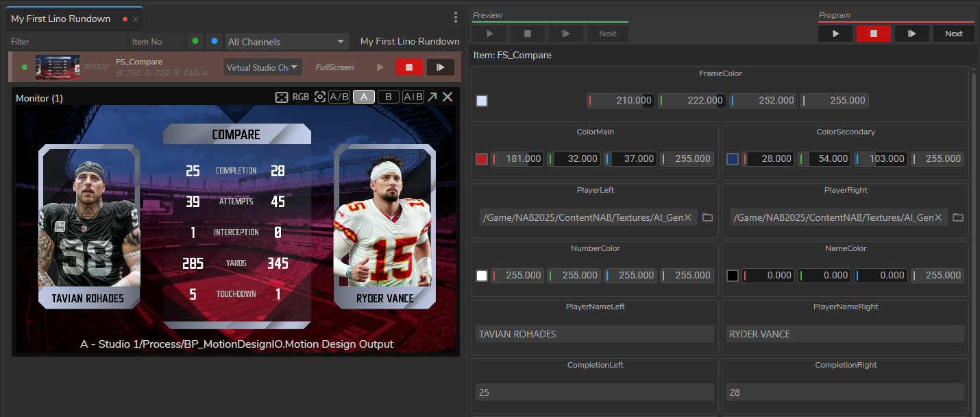980x417 pixels.
Task: Click the Program Next button
Action: 953,34
